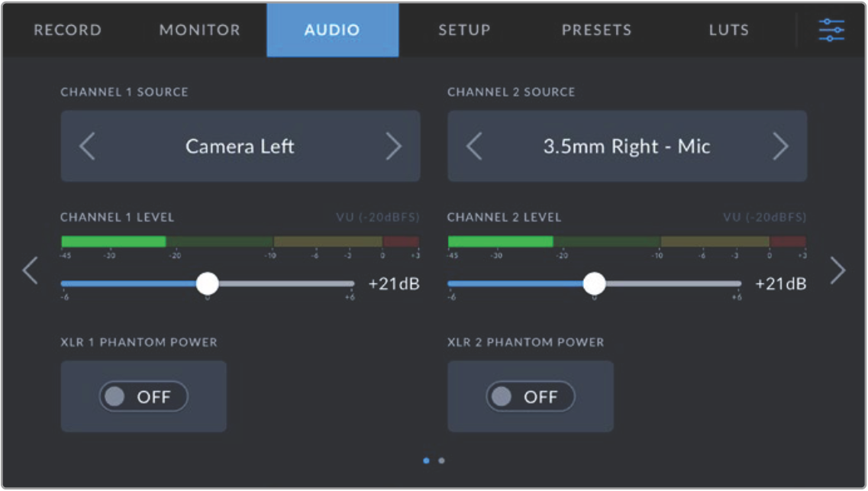Click the 3.5mm Right - Mic source selector
868x491 pixels.
pyautogui.click(x=627, y=146)
